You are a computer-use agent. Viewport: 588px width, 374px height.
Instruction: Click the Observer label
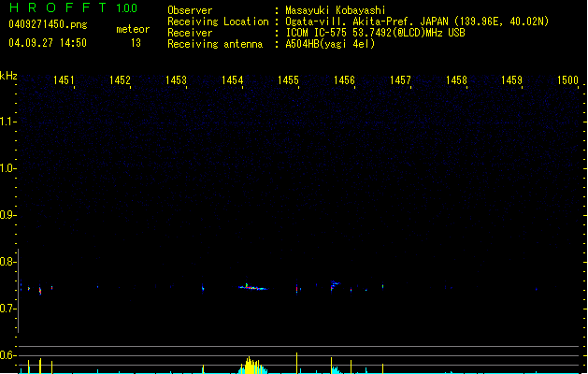(x=190, y=10)
